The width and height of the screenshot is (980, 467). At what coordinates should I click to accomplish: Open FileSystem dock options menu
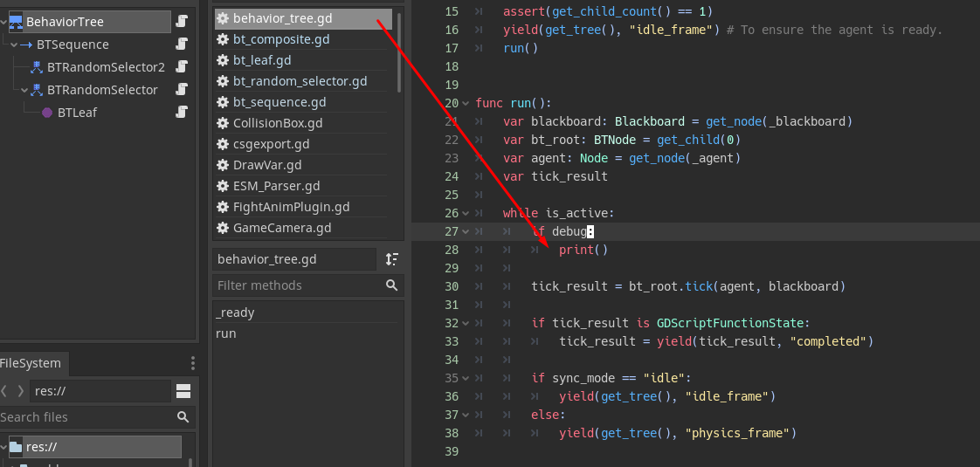click(x=193, y=363)
